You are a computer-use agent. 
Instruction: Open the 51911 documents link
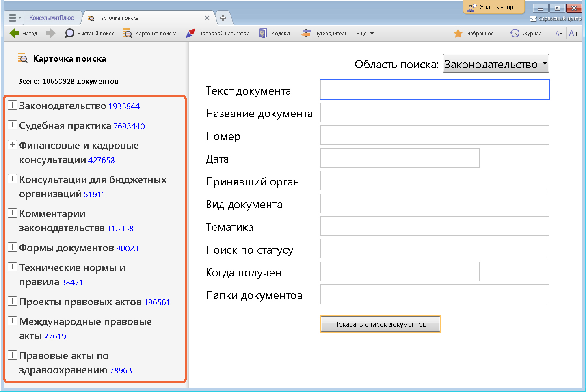[95, 194]
